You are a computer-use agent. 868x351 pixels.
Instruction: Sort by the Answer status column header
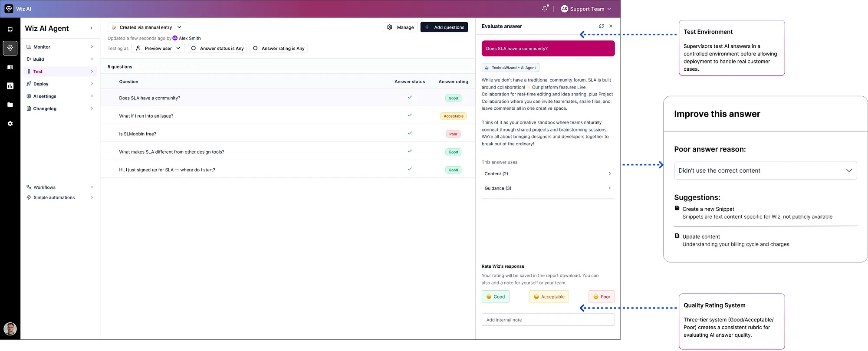coord(410,82)
